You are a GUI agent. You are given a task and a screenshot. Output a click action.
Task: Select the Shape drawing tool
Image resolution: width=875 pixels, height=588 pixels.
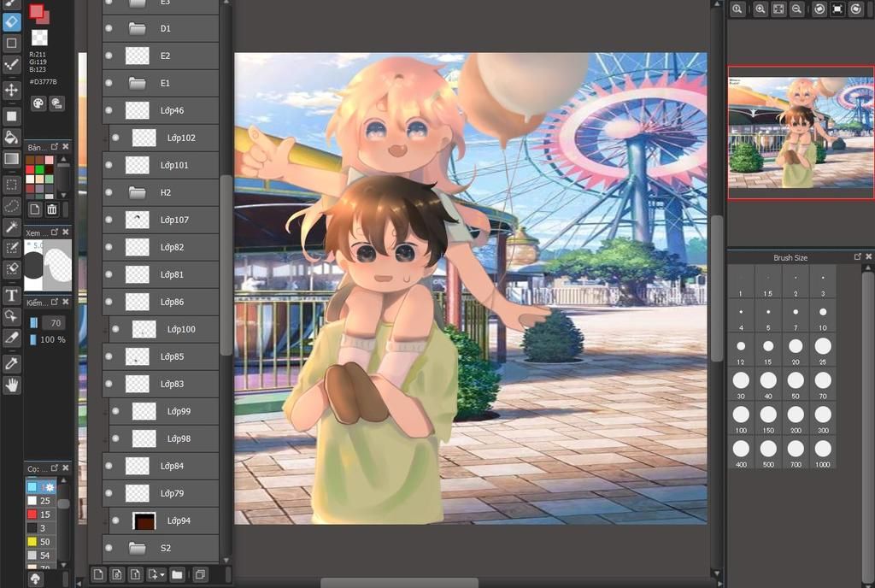point(12,43)
